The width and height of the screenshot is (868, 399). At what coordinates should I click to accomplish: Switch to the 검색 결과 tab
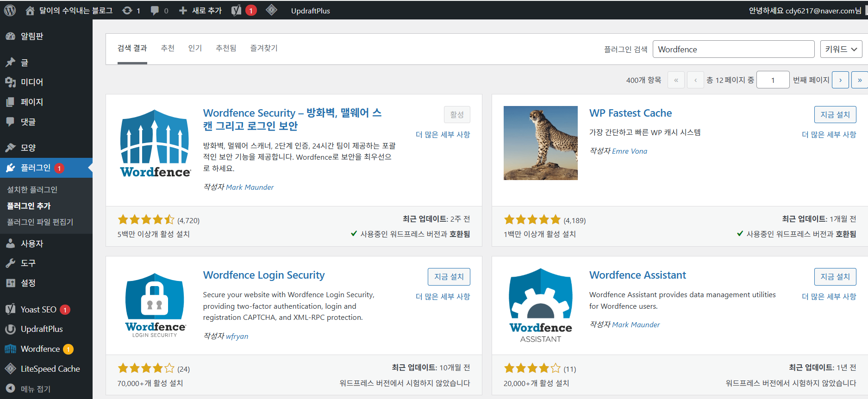pos(132,48)
